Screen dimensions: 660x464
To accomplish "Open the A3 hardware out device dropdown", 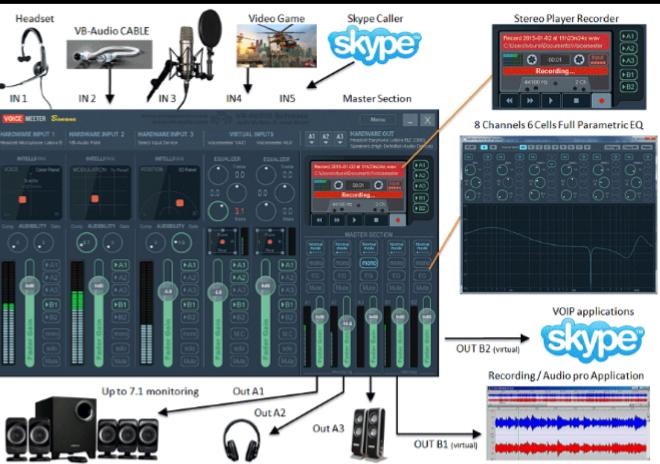I will tap(339, 139).
